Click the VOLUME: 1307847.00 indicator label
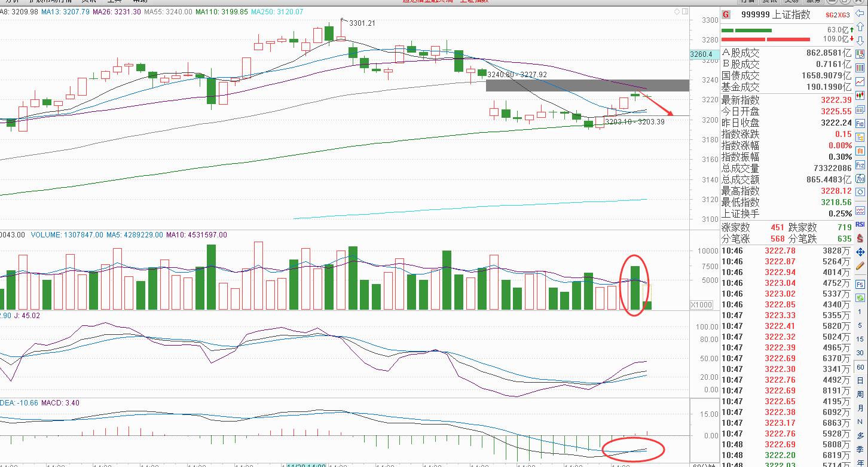 point(67,235)
